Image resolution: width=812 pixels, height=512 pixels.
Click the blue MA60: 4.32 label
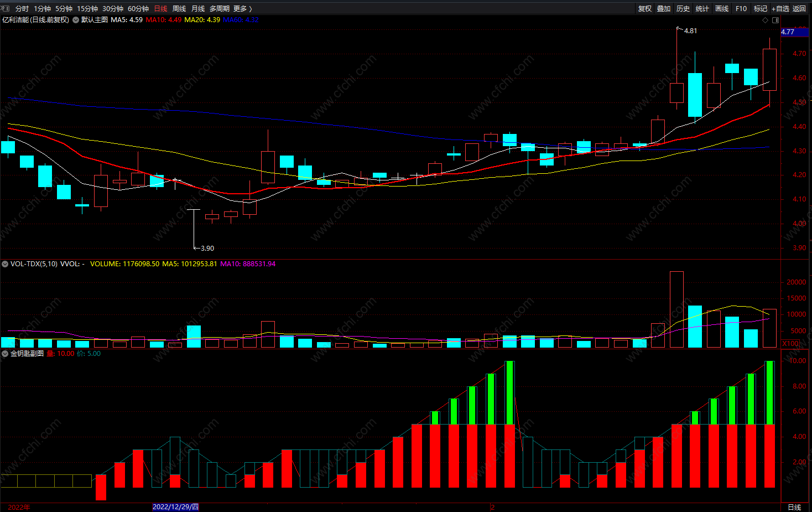(x=241, y=20)
